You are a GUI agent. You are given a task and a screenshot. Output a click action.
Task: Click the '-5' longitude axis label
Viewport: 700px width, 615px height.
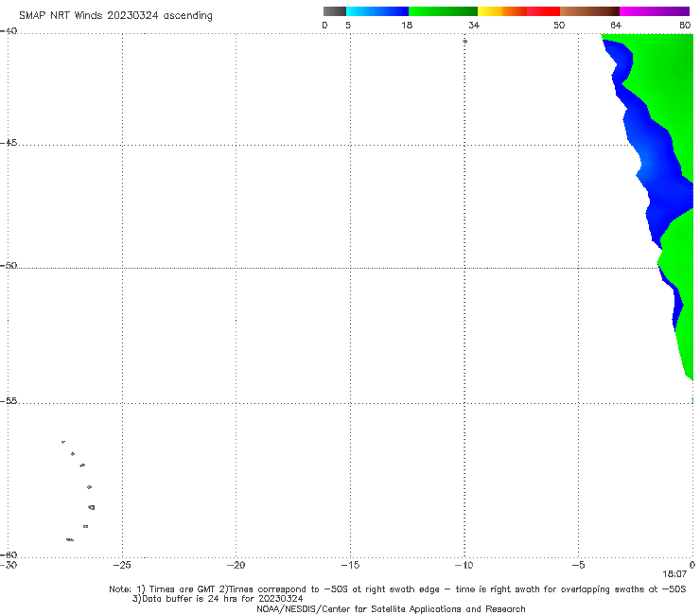(579, 565)
